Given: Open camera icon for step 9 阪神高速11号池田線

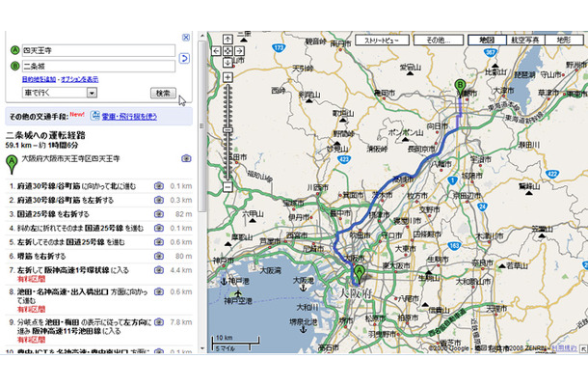Looking at the screenshot, I should click(159, 322).
